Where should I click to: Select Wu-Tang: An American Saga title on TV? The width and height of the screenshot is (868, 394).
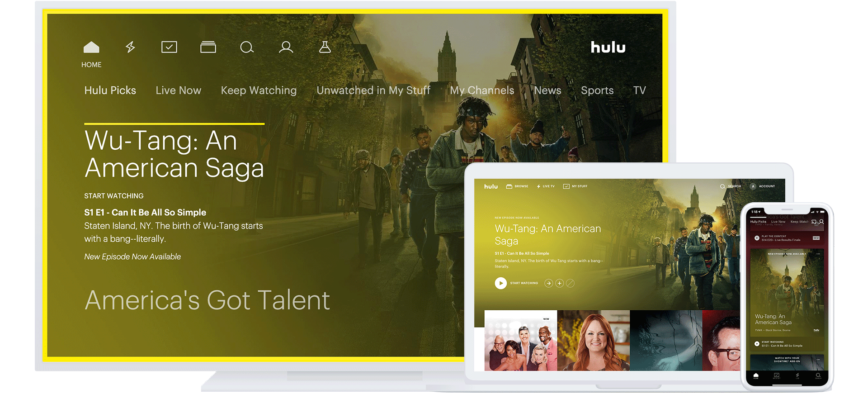(x=174, y=154)
